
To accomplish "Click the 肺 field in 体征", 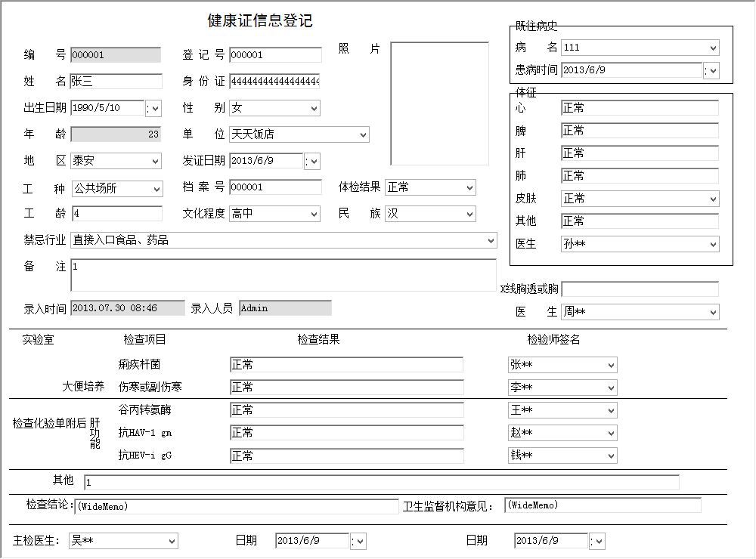I will coord(640,176).
